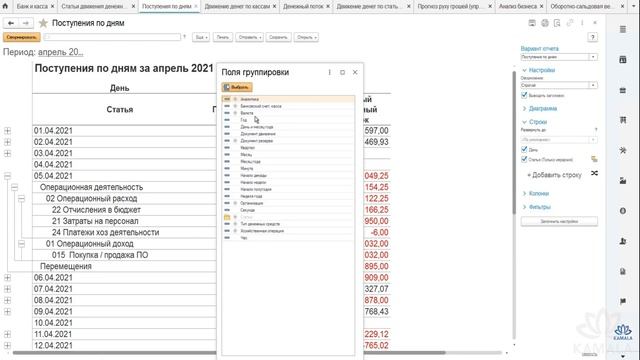The image size is (640, 360).
Task: Open the factory production icon in sidebar
Action: 622,180
